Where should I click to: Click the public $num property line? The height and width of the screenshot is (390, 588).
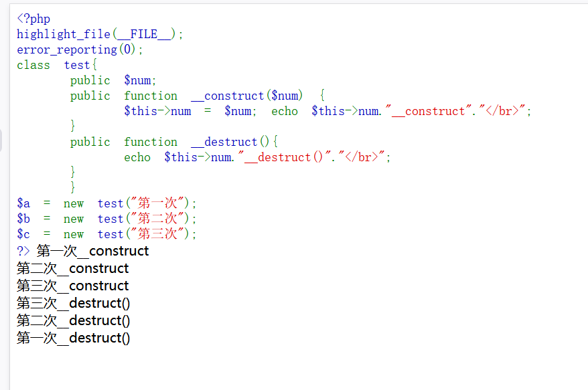pos(113,80)
